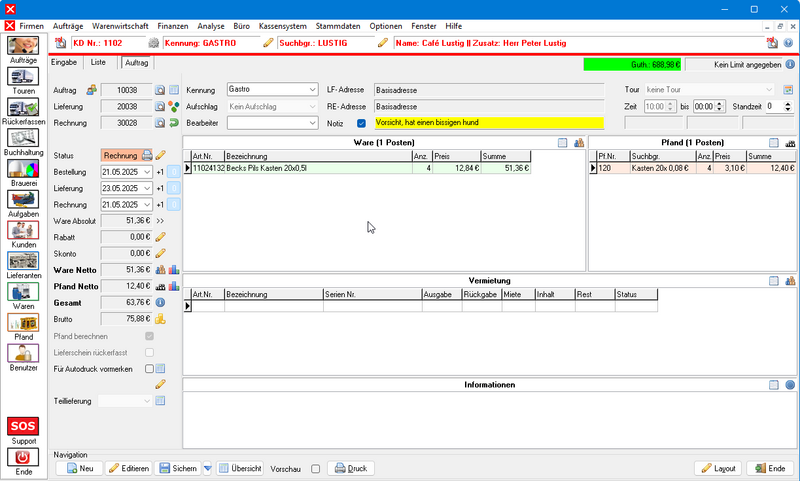Open the Kennung dropdown showing Gastro

coord(312,90)
